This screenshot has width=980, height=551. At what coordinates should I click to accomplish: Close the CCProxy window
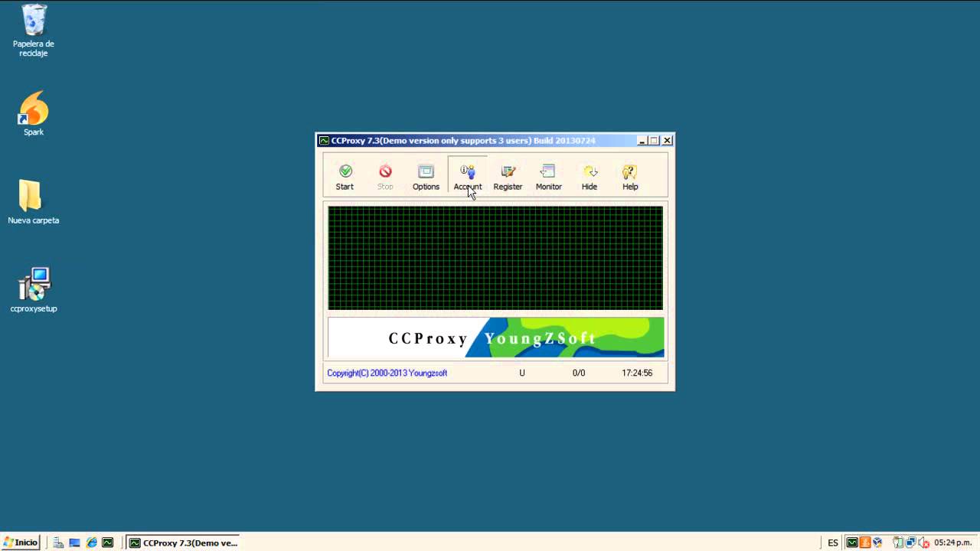[x=667, y=141]
